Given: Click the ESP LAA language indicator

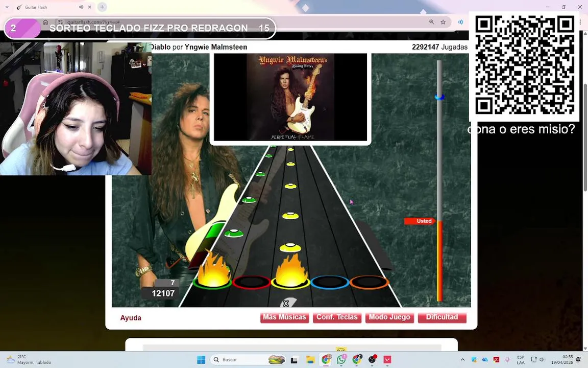Looking at the screenshot, I should click(x=521, y=360).
